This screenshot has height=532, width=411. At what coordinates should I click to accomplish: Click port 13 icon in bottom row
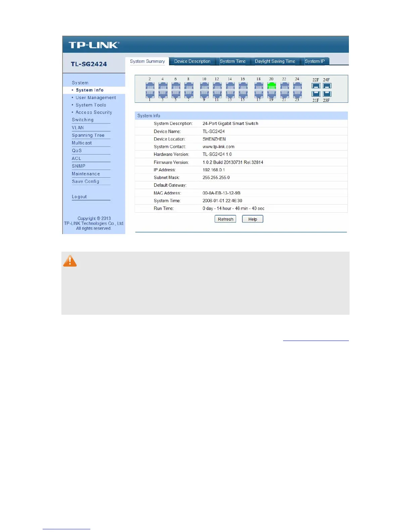pyautogui.click(x=230, y=94)
